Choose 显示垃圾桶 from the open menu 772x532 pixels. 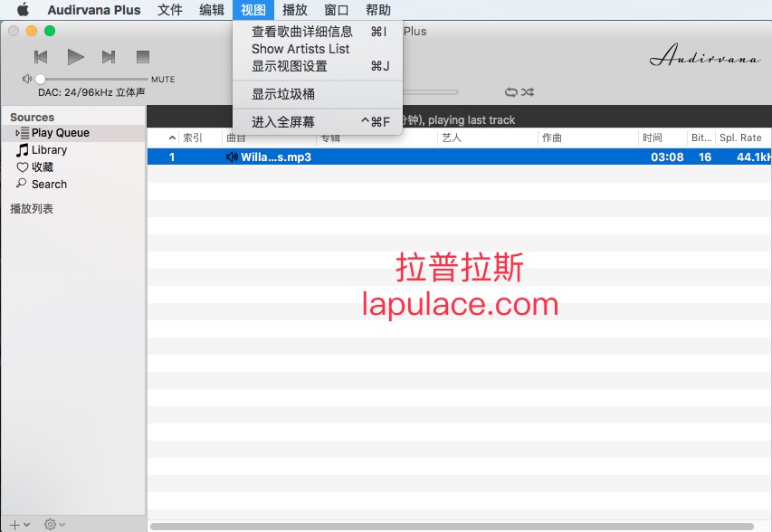click(283, 94)
